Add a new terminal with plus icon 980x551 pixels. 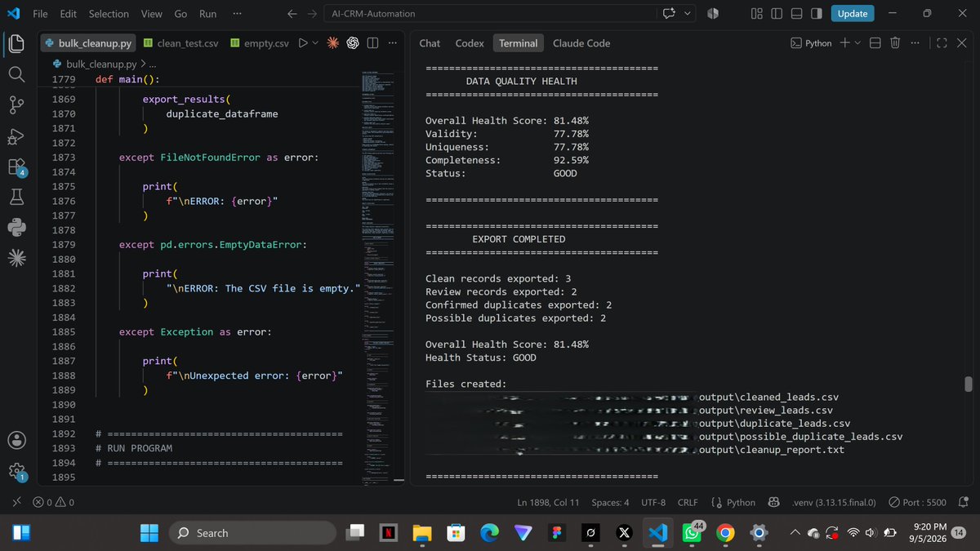pyautogui.click(x=844, y=43)
